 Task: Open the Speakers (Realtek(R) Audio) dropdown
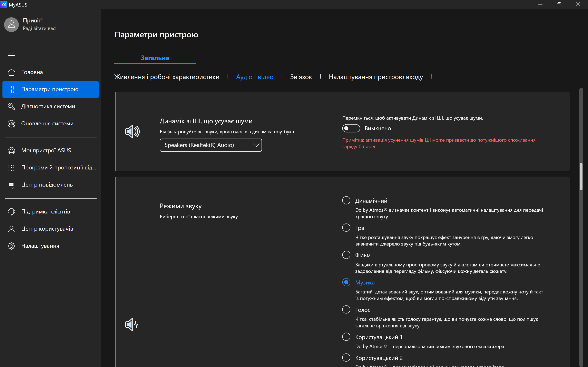click(211, 145)
